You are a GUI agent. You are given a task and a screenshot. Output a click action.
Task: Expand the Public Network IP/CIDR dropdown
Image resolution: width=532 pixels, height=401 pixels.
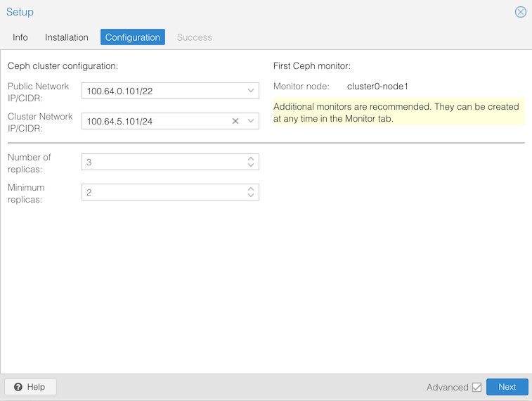251,91
